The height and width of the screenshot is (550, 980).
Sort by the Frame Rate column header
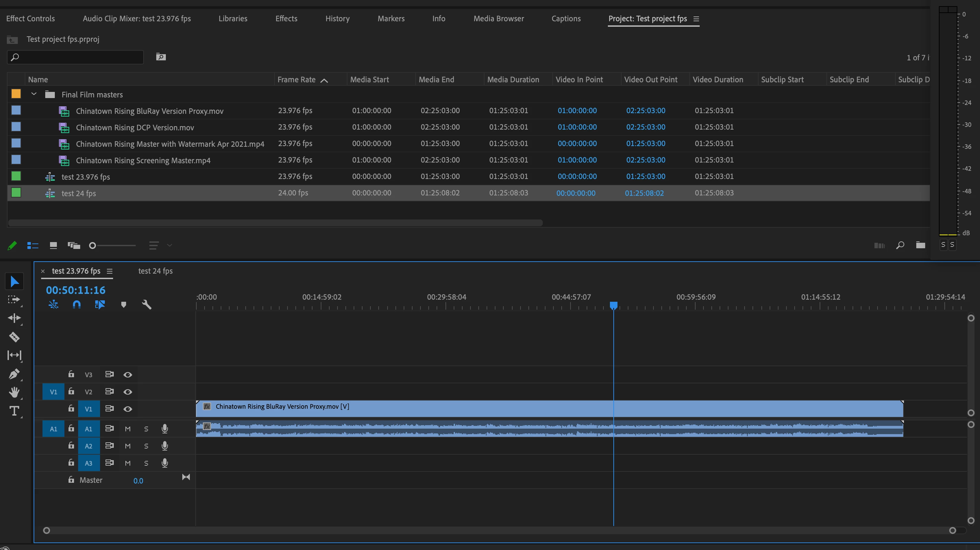click(x=297, y=80)
